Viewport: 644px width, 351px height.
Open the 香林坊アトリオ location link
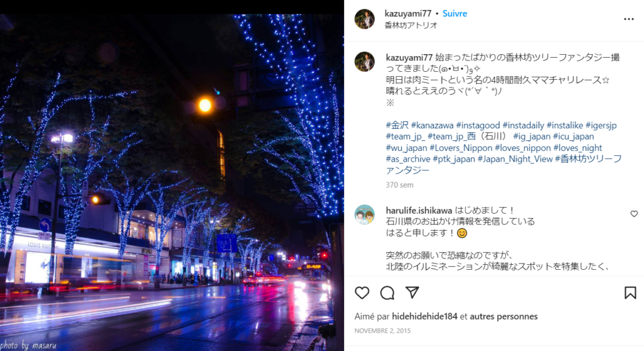pyautogui.click(x=411, y=25)
